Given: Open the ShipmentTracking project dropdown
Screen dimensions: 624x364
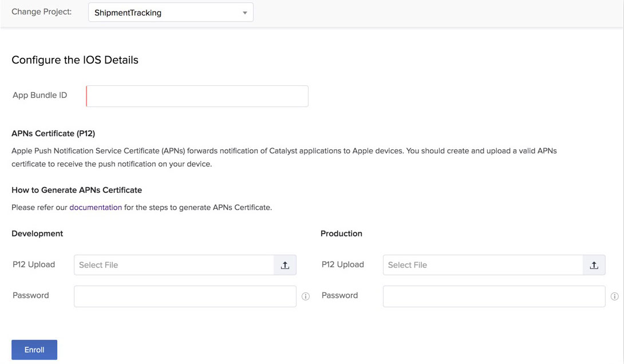Looking at the screenshot, I should click(x=171, y=12).
